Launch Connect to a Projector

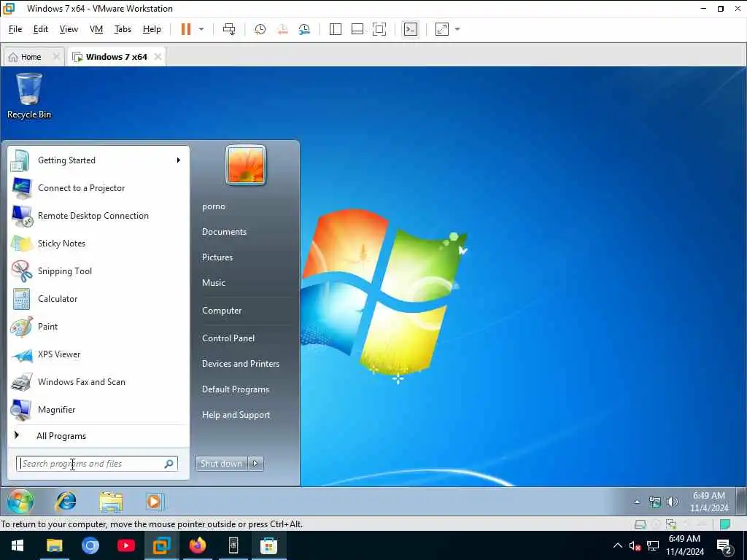[98, 188]
